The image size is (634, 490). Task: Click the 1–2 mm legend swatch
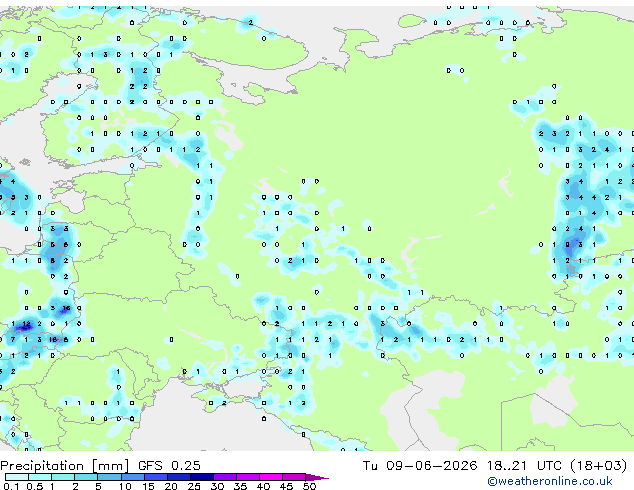pyautogui.click(x=63, y=477)
